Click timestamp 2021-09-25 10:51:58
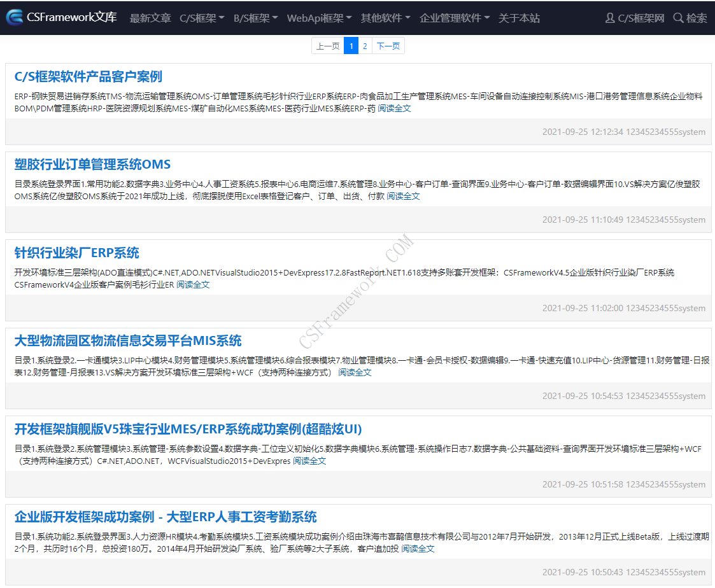715x588 pixels. (583, 484)
